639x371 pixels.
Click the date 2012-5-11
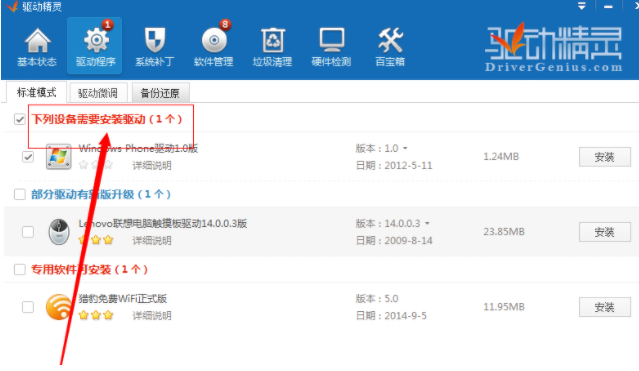(408, 166)
